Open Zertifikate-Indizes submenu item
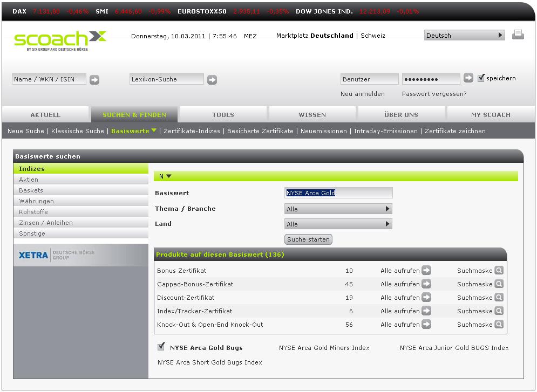The image size is (537, 392). point(192,131)
